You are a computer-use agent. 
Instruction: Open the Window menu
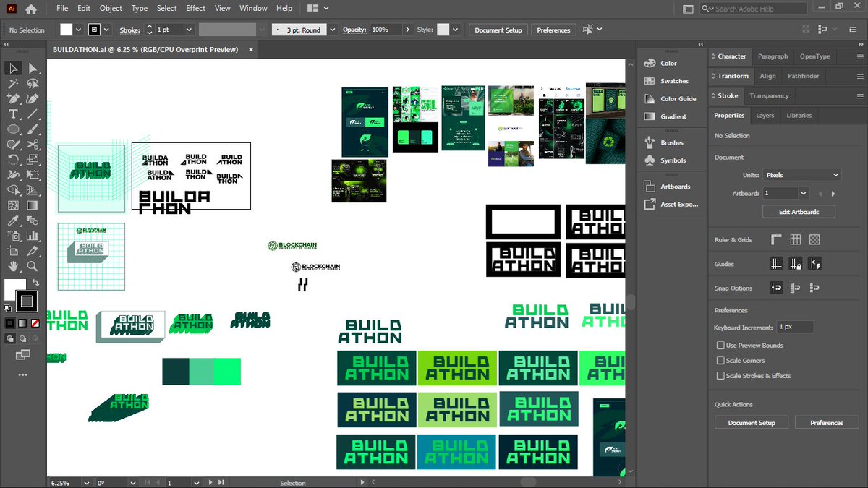coord(253,9)
